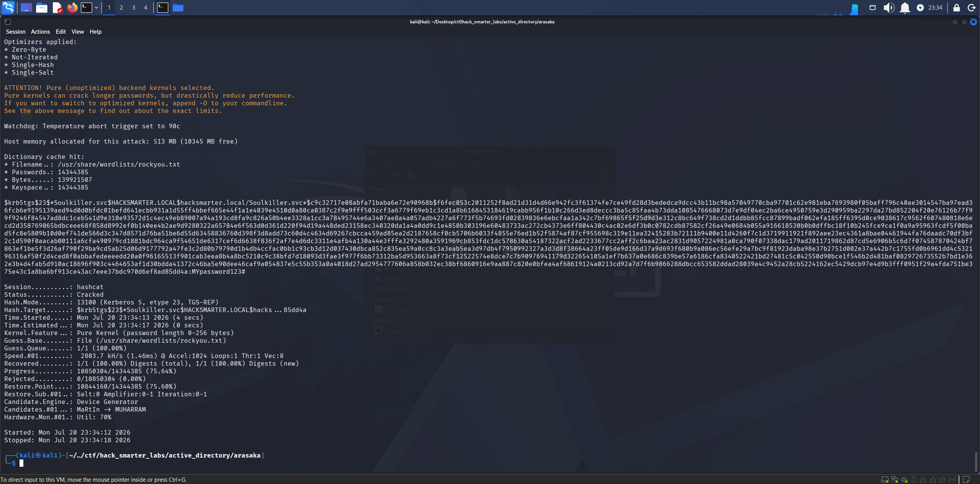Click the VM sound card status icon

coord(904,479)
